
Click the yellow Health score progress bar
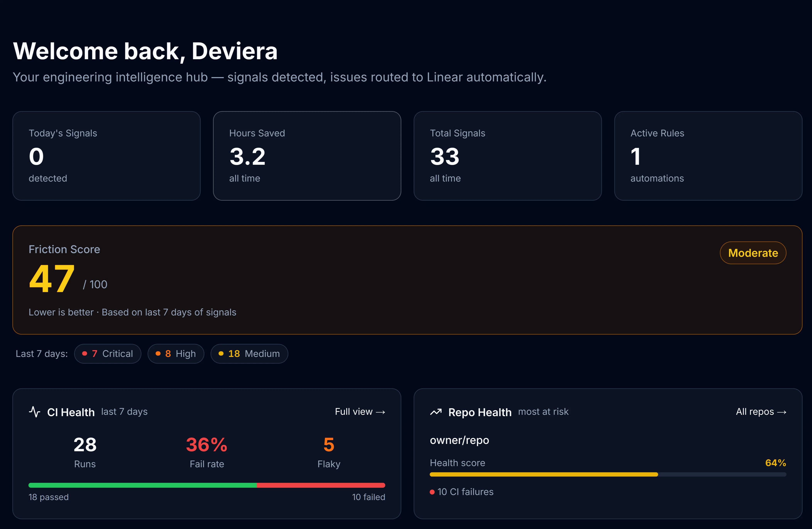click(x=543, y=474)
